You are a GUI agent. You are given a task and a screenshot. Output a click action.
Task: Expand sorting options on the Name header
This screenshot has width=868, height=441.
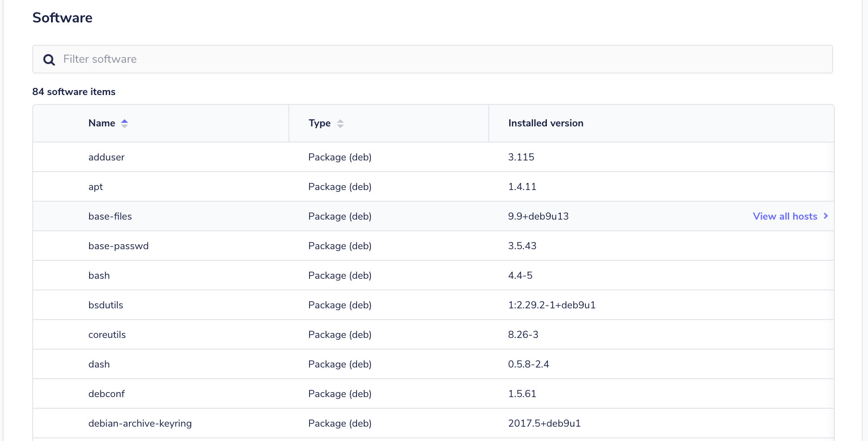point(124,123)
